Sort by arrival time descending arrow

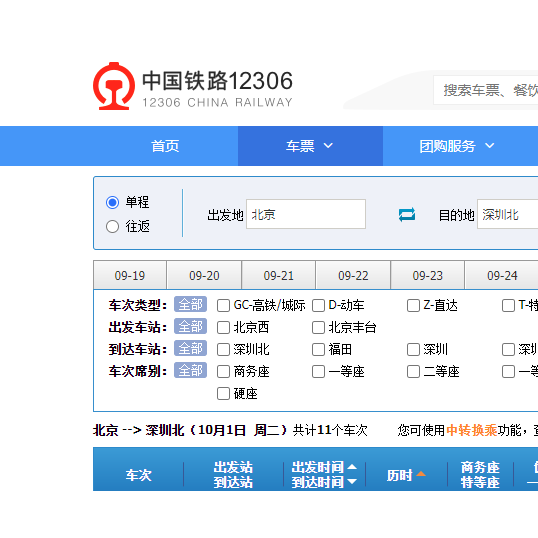point(352,482)
